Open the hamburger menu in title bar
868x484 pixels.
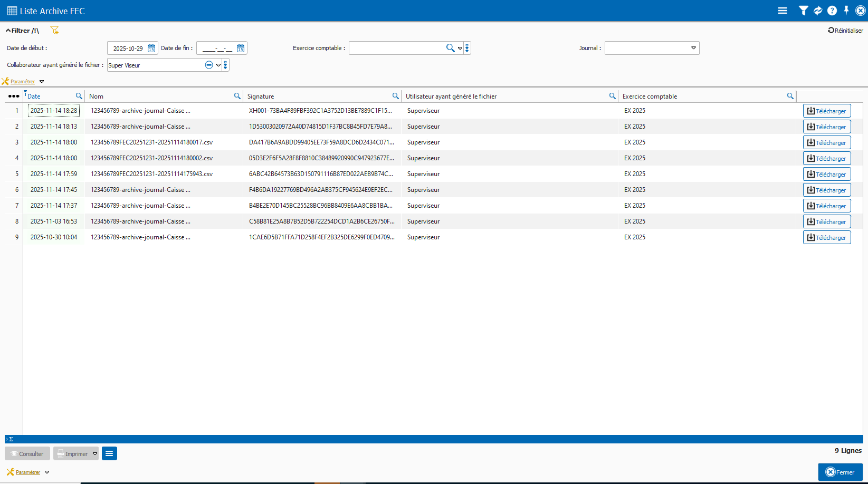click(783, 11)
